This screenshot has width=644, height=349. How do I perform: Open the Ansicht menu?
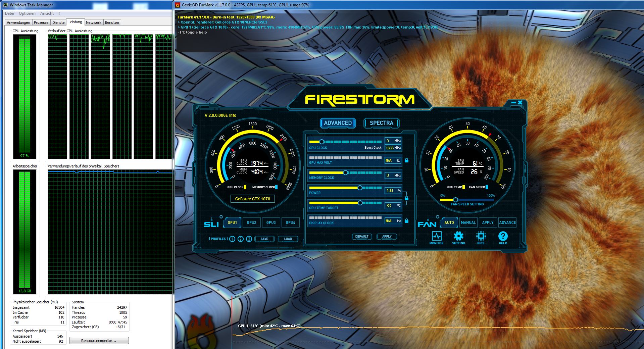point(47,13)
